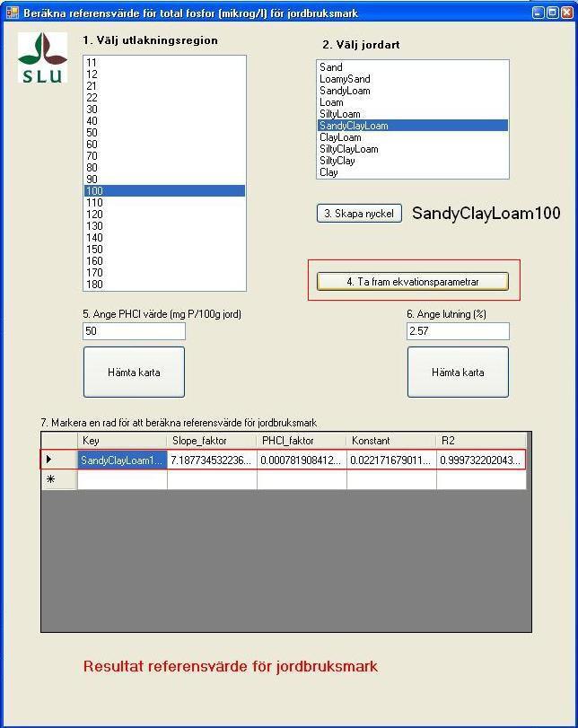Minimize the window

coord(539,13)
